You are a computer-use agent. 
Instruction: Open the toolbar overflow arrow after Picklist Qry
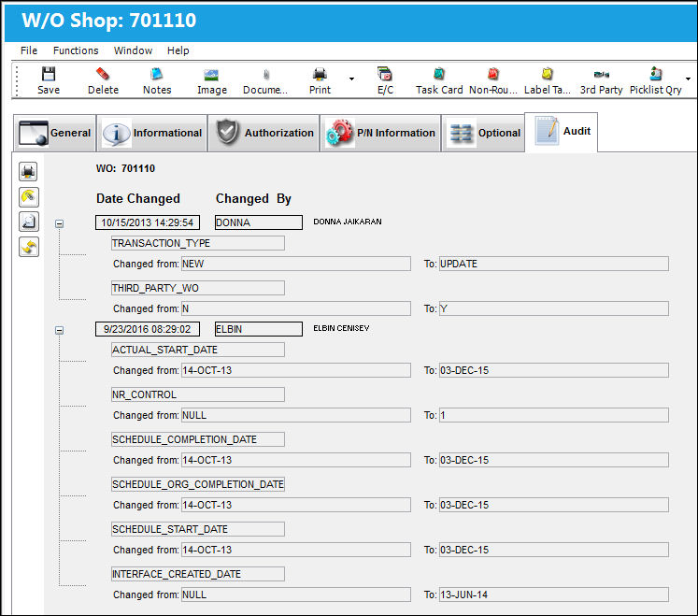689,79
